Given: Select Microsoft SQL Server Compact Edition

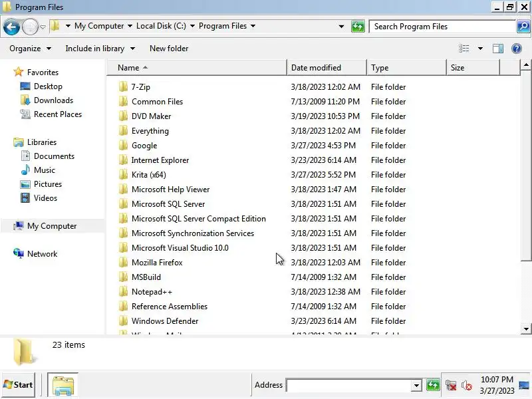Looking at the screenshot, I should pos(198,219).
